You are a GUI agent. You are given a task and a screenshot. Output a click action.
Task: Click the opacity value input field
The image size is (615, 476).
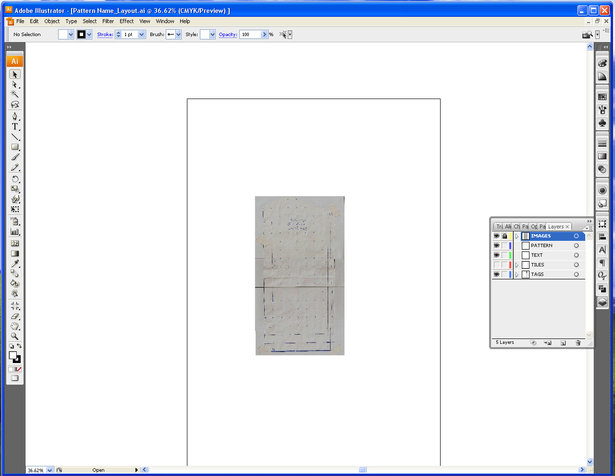coord(250,35)
